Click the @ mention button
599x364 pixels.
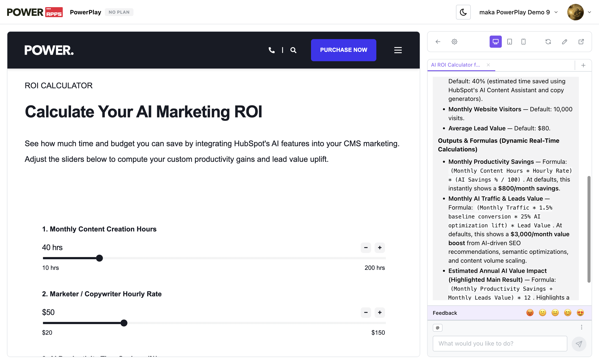pos(438,328)
